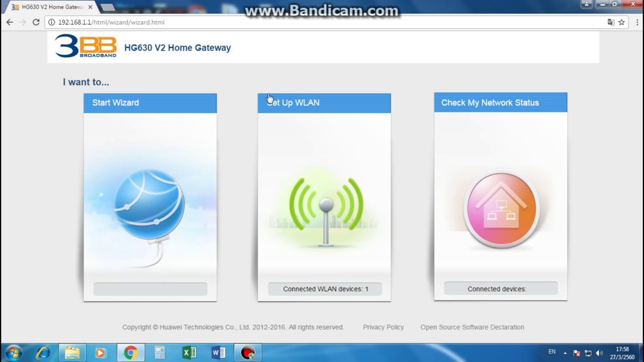
Task: Click the Start Wizard header
Action: [x=150, y=103]
